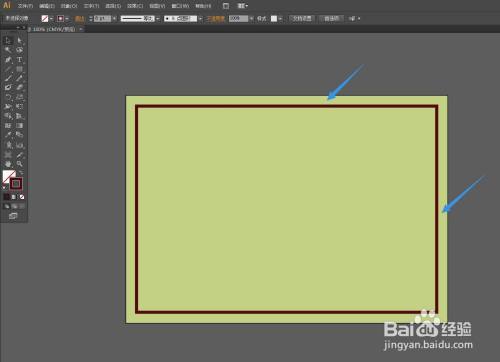Select the Zoom magnifier tool
Image resolution: width=500 pixels, height=362 pixels.
20,164
